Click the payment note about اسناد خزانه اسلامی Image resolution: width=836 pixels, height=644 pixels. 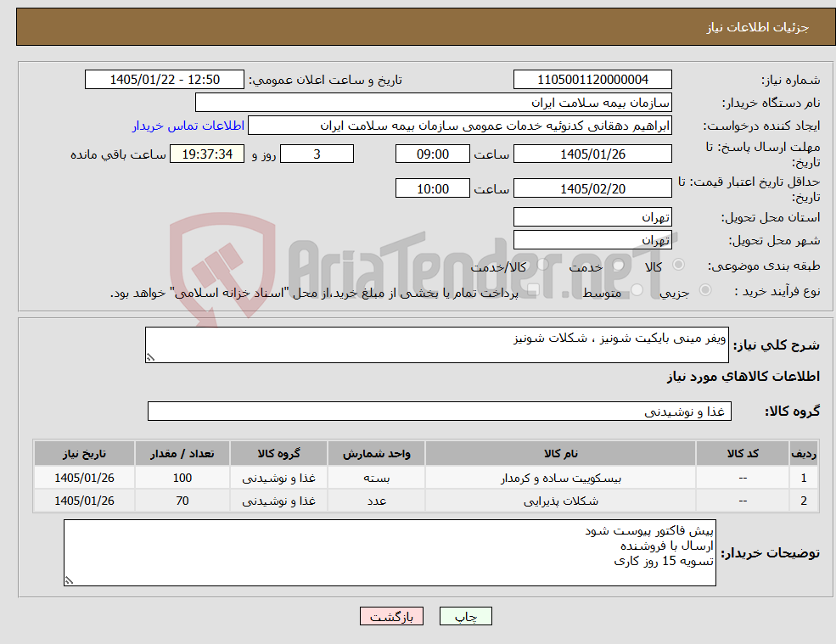point(314,293)
